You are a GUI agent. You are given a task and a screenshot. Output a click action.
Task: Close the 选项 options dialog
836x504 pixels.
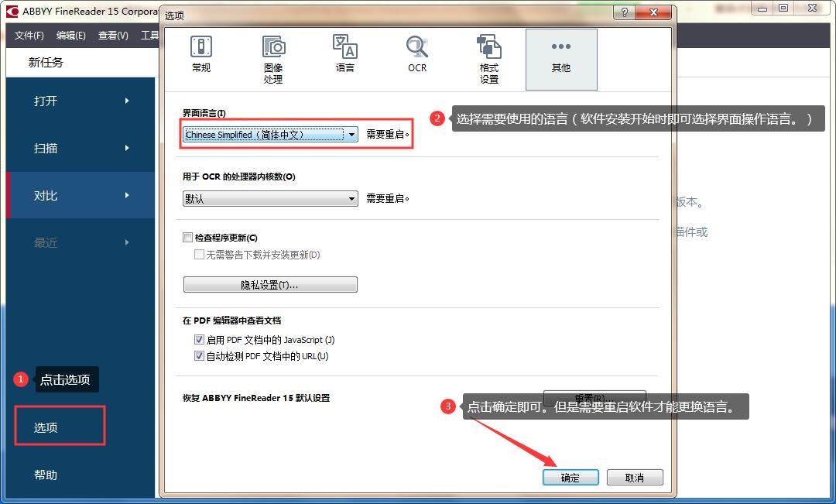[653, 12]
